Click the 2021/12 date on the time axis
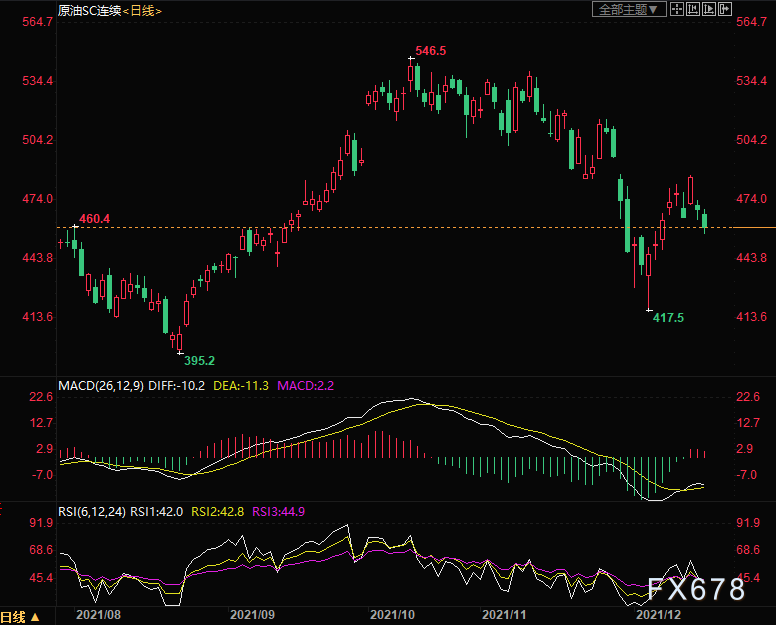 pos(658,615)
